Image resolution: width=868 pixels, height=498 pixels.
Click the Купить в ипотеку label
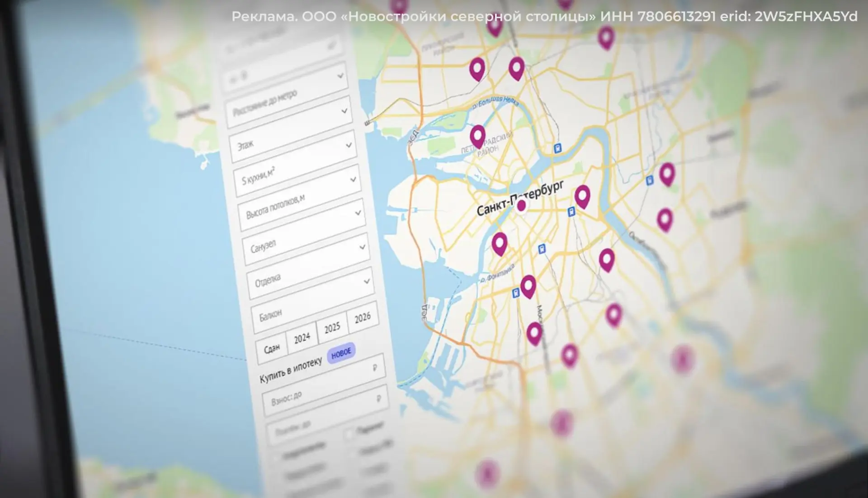tap(291, 370)
